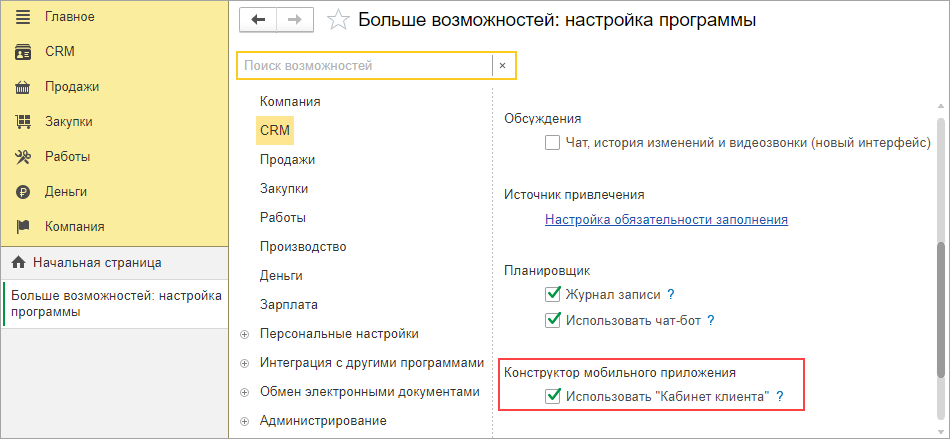Click the vertical scrollbar thumb
This screenshot has height=439, width=950.
click(939, 310)
